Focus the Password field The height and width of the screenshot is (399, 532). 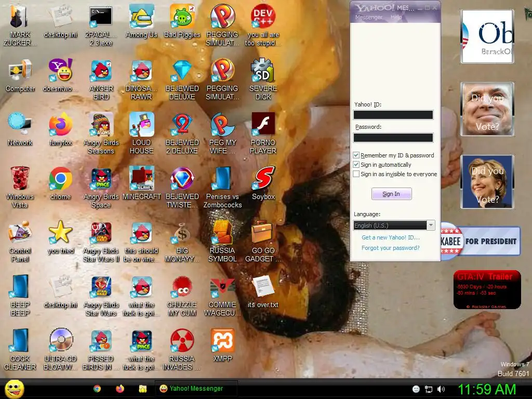click(393, 138)
